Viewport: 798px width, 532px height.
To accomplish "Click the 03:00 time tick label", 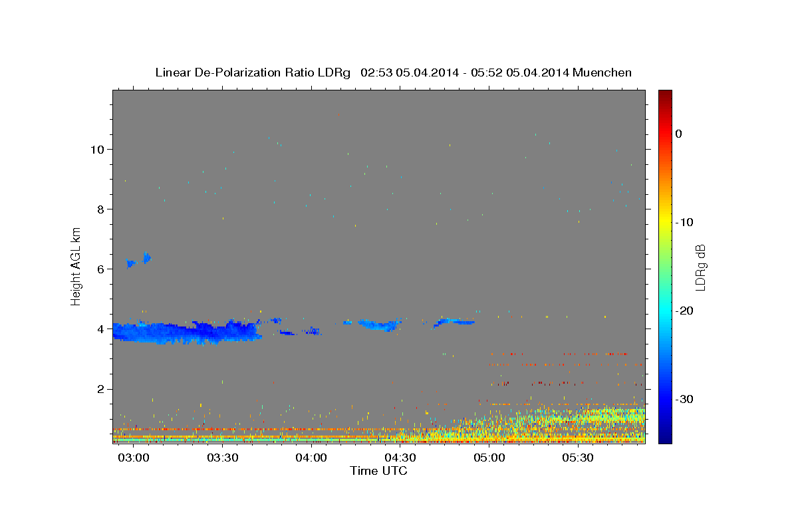I will [133, 458].
